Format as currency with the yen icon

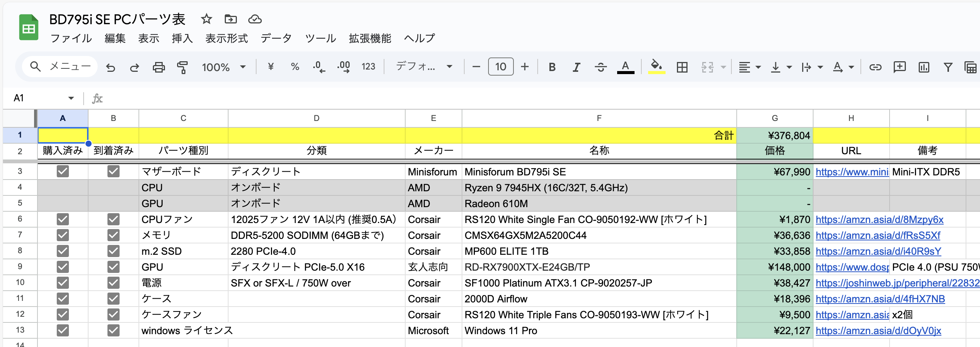coord(271,67)
